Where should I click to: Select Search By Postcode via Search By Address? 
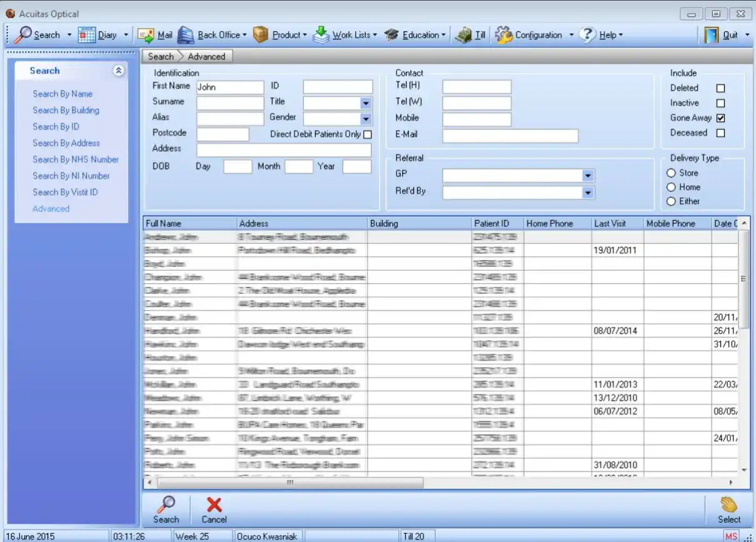tap(66, 143)
